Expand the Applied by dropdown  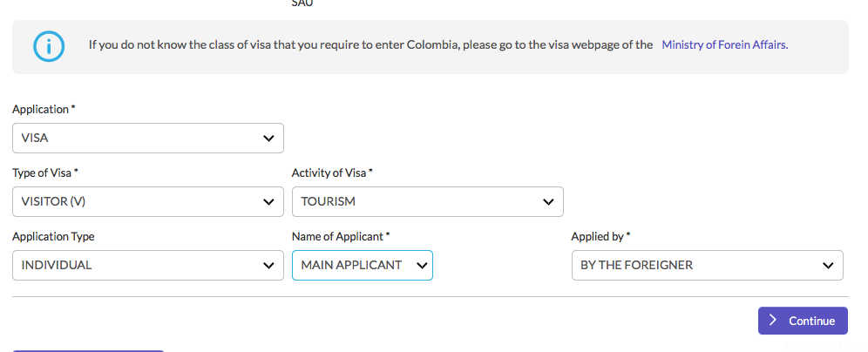coord(697,266)
